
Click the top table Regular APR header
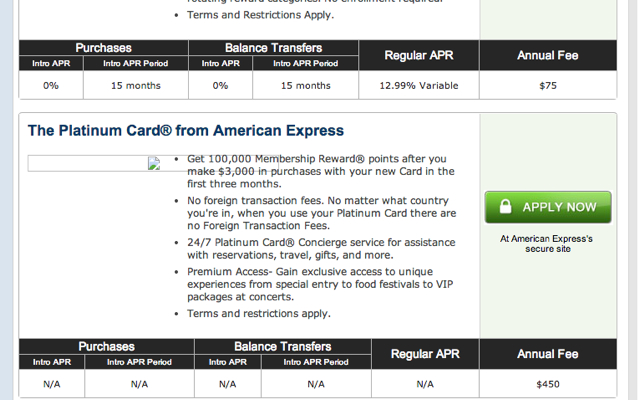[x=419, y=55]
